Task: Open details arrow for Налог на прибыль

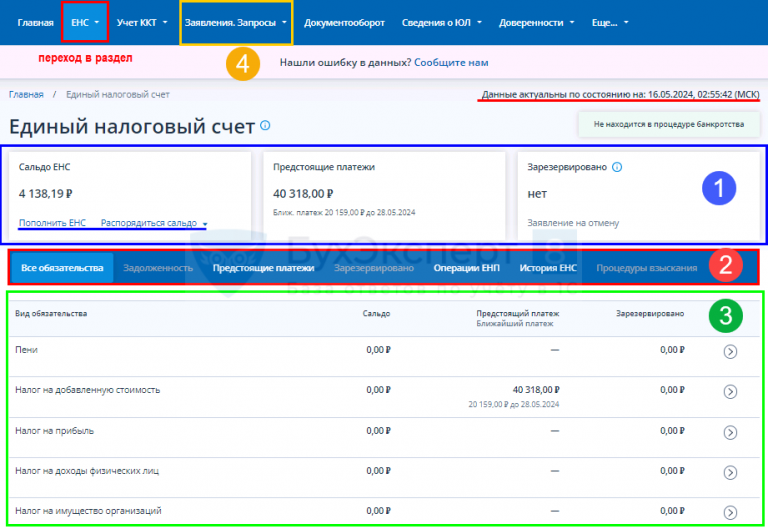Action: (x=730, y=432)
